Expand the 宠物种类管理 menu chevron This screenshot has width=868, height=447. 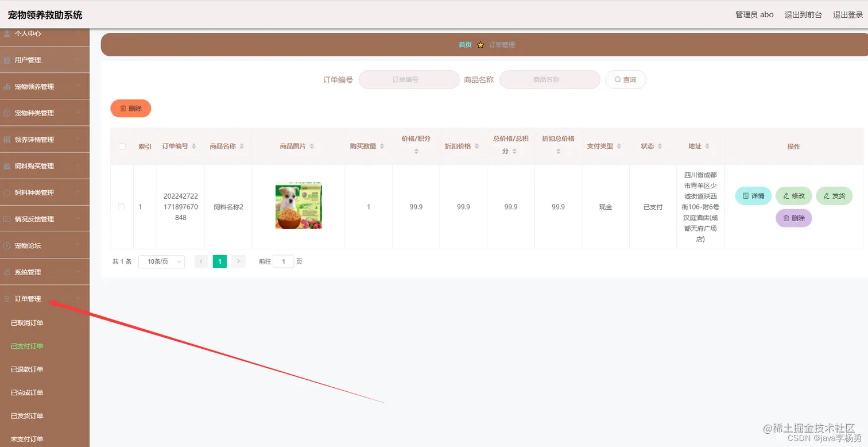(77, 113)
